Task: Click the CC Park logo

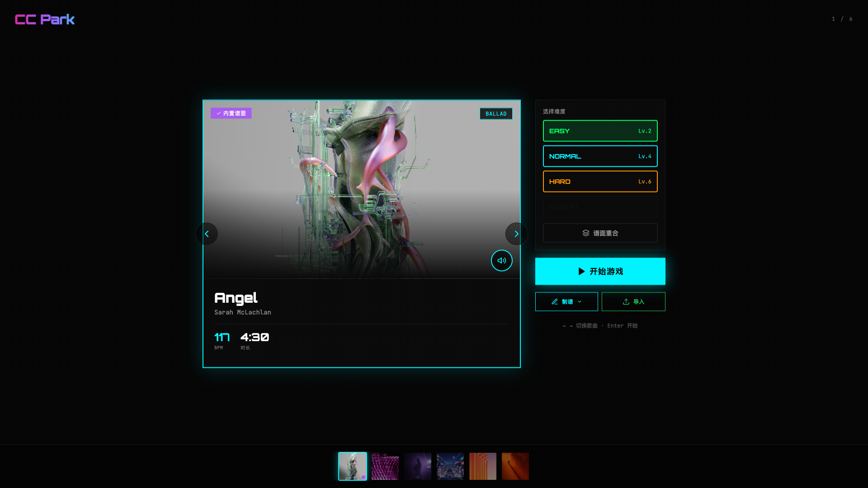Action: pyautogui.click(x=44, y=19)
